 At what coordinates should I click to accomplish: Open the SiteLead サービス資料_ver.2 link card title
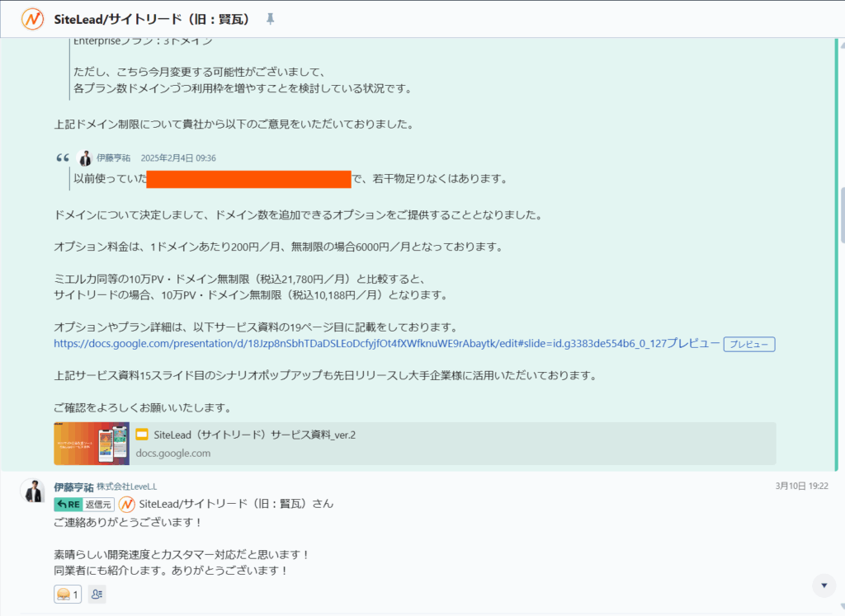(x=255, y=435)
